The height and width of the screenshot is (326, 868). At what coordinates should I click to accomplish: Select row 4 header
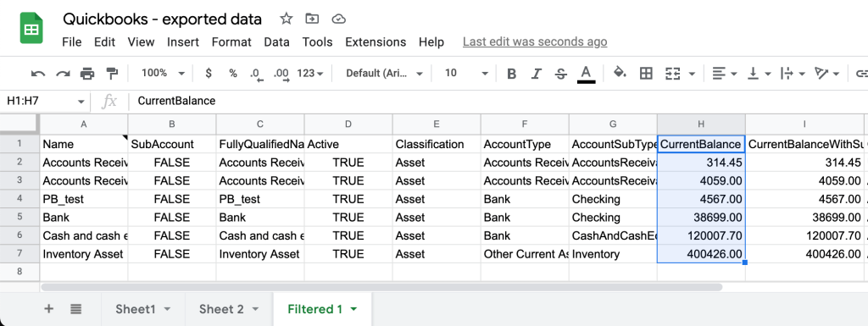click(19, 199)
